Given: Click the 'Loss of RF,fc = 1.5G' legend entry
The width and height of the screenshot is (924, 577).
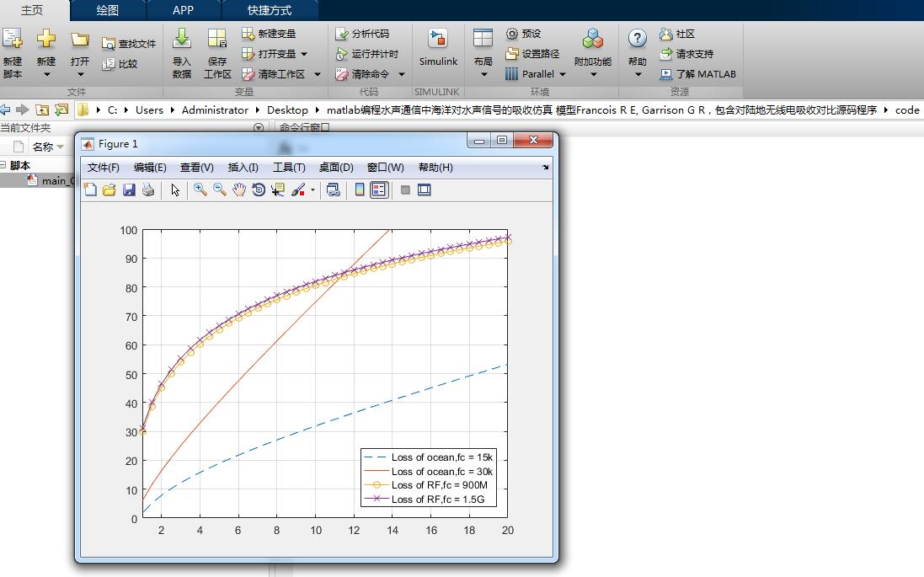Looking at the screenshot, I should [x=429, y=500].
